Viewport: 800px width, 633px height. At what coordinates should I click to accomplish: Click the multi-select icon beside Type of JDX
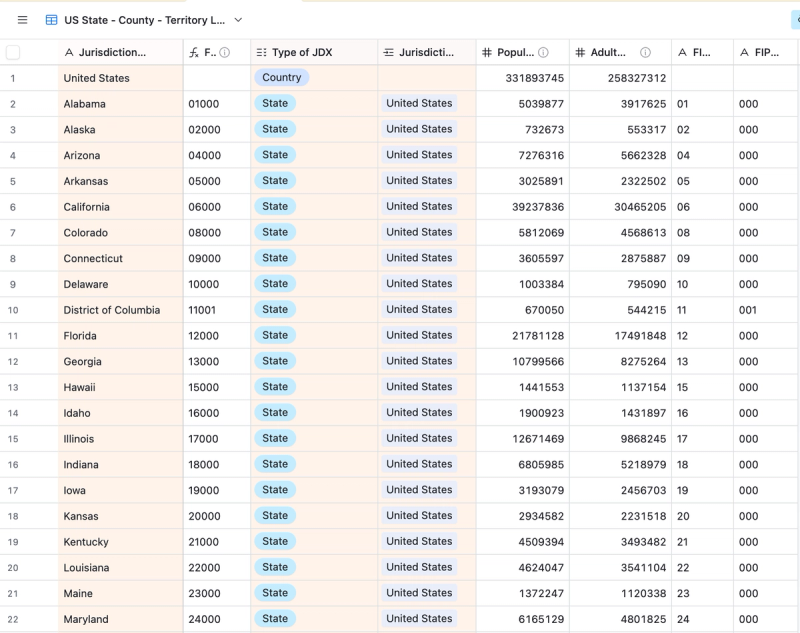point(261,52)
